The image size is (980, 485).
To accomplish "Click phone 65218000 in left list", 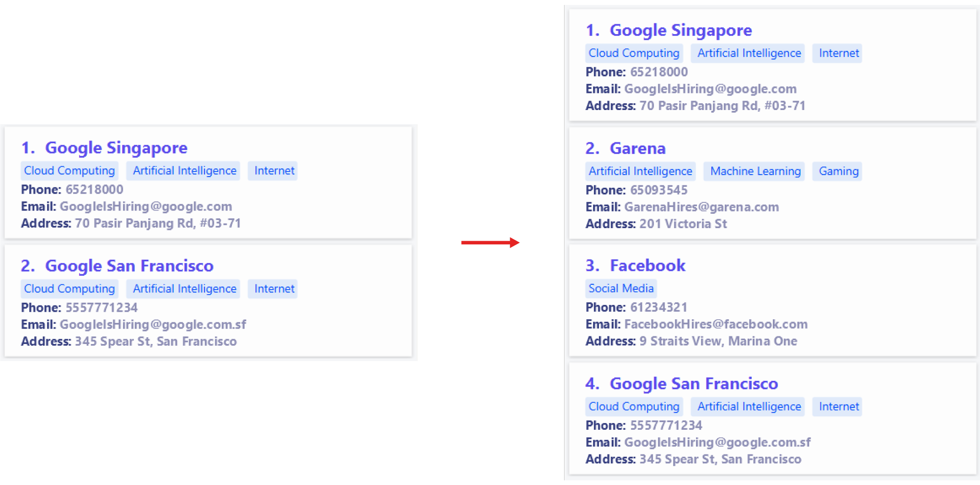I will [94, 190].
